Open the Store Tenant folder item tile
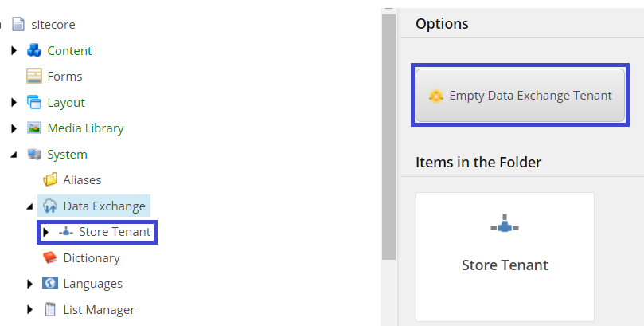 [505, 257]
